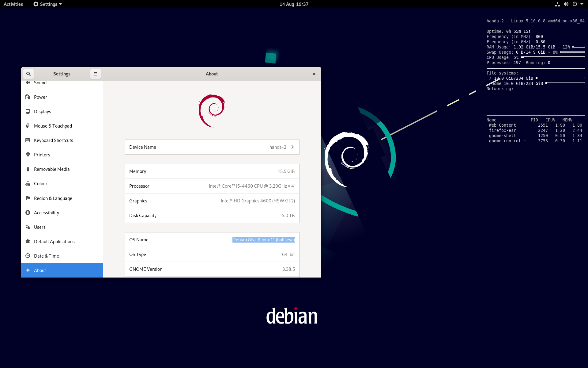588x368 pixels.
Task: Click the network icon in top bar
Action: tap(557, 4)
